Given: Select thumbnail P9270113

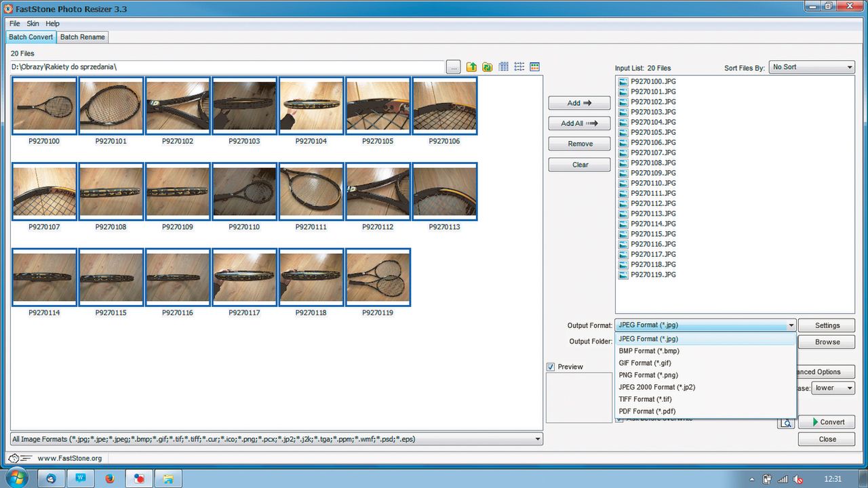Looking at the screenshot, I should [444, 192].
